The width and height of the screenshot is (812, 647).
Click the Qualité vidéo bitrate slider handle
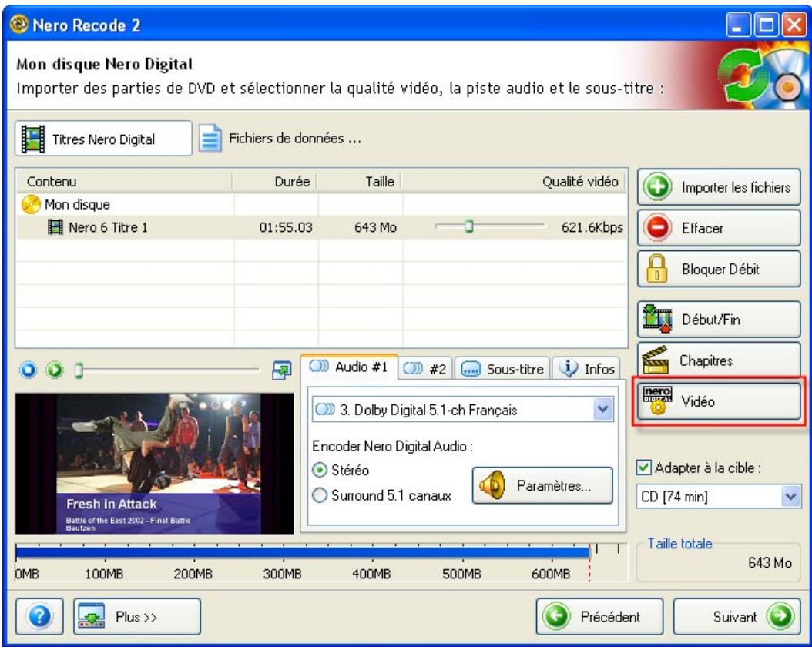point(468,226)
